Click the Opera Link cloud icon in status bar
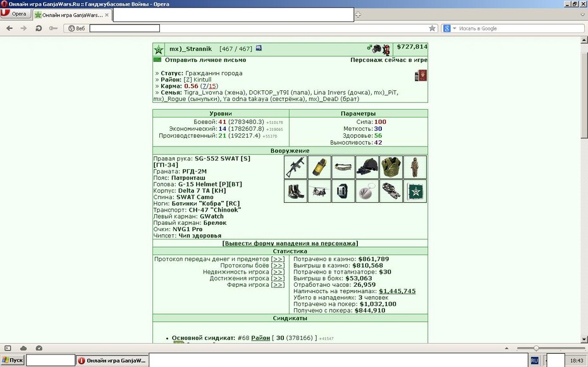This screenshot has height=367, width=588. 23,348
